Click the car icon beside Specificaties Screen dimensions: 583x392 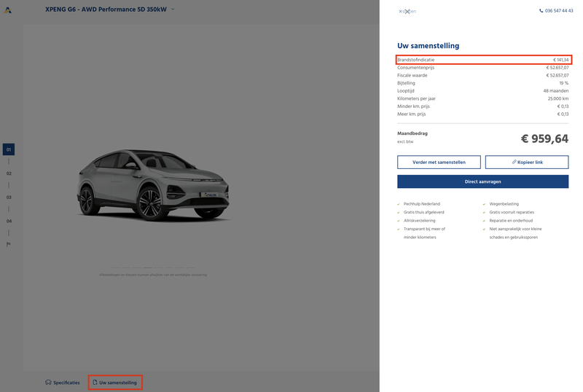tap(48, 383)
